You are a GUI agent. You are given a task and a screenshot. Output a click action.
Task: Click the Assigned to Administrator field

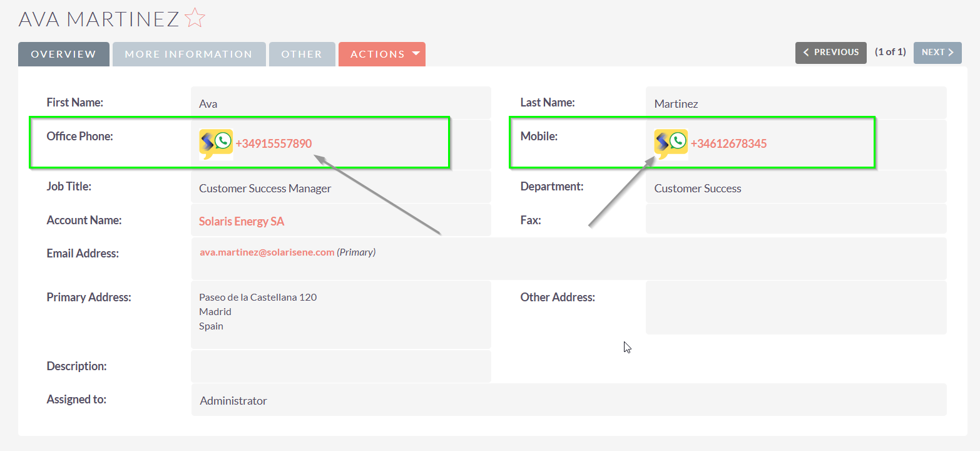pyautogui.click(x=233, y=401)
